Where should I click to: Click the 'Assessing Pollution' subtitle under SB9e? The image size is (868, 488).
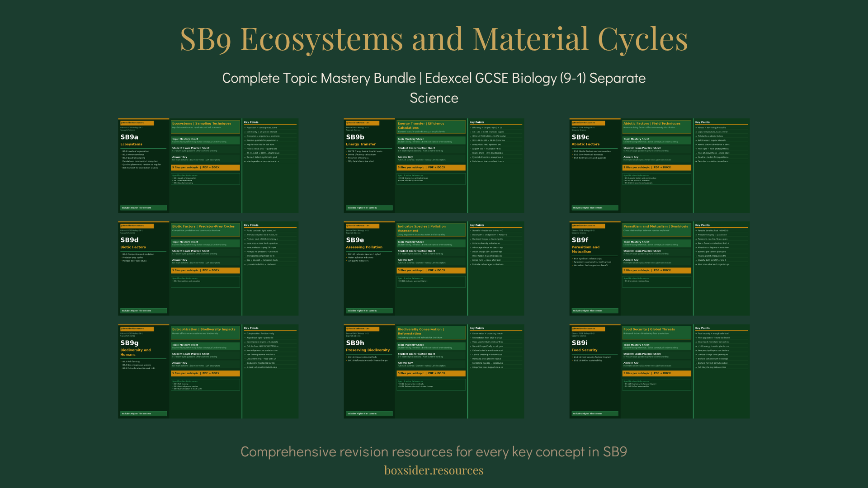click(x=364, y=248)
